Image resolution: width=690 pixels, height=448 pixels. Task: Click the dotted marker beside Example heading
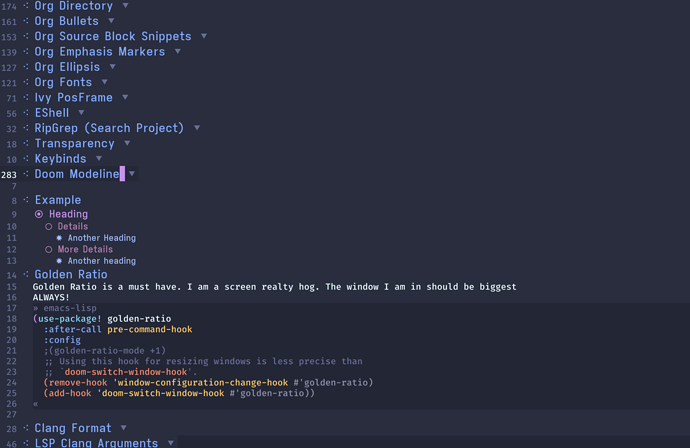[x=26, y=200]
